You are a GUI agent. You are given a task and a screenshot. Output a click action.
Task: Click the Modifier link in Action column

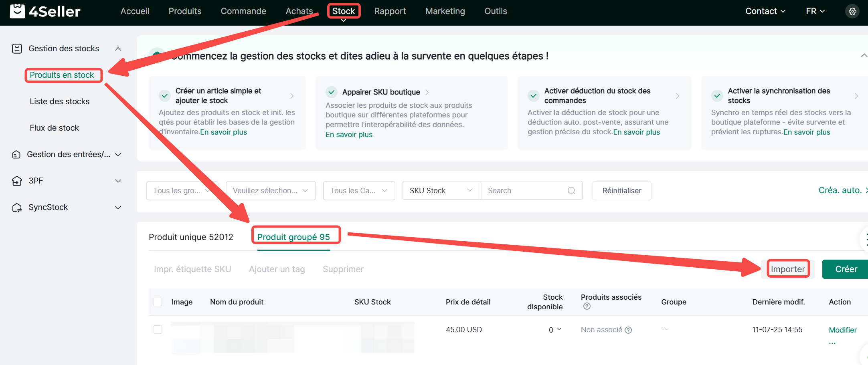click(842, 330)
